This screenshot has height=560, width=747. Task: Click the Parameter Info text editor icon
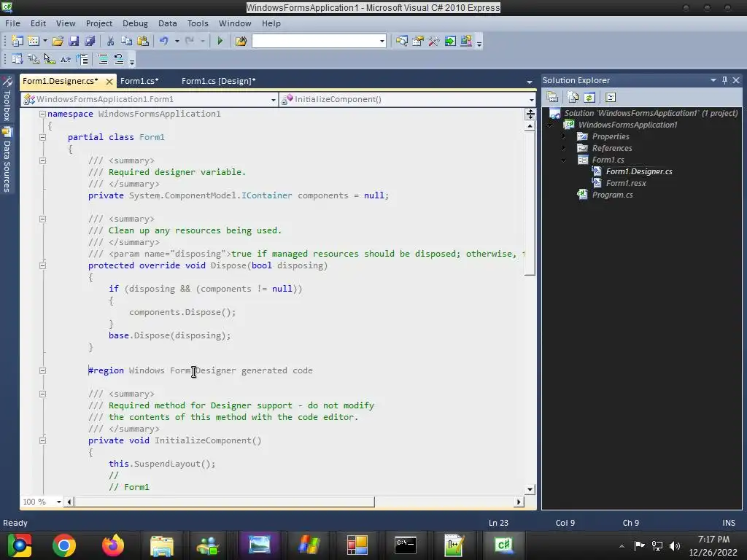pos(34,59)
